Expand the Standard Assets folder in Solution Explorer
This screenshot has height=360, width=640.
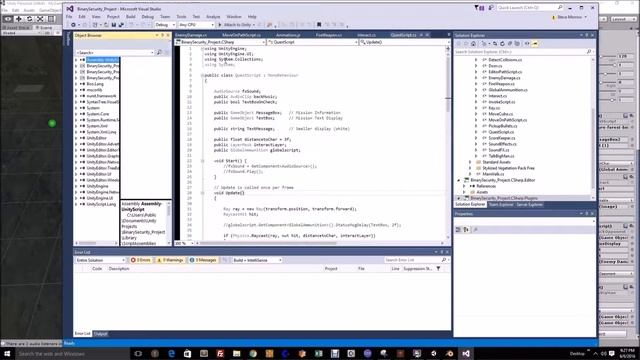point(470,162)
